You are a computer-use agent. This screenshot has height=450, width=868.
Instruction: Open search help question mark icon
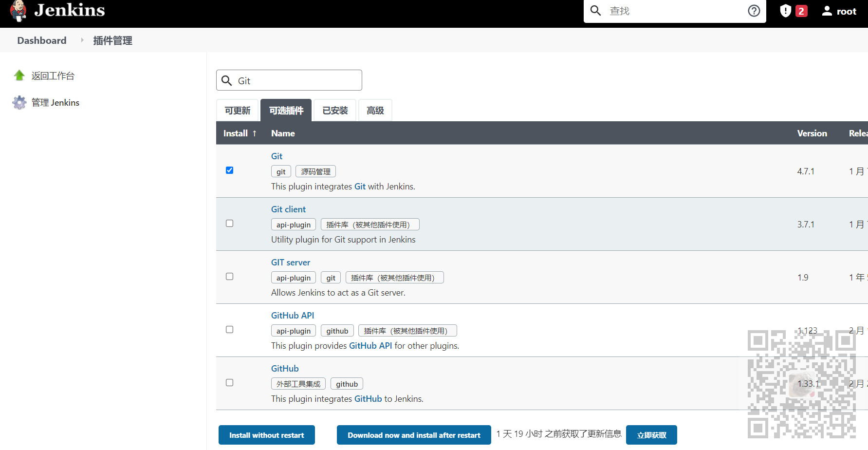754,11
